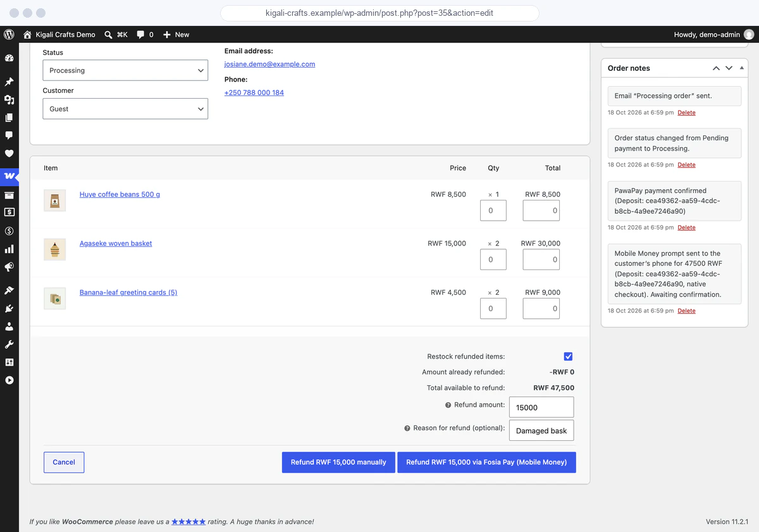Click the help icon beside Reason for refund
Image resolution: width=759 pixels, height=532 pixels.
(x=407, y=428)
